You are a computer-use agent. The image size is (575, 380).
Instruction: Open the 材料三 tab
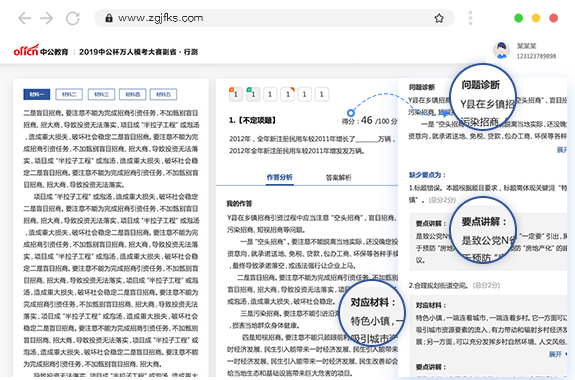[x=101, y=94]
